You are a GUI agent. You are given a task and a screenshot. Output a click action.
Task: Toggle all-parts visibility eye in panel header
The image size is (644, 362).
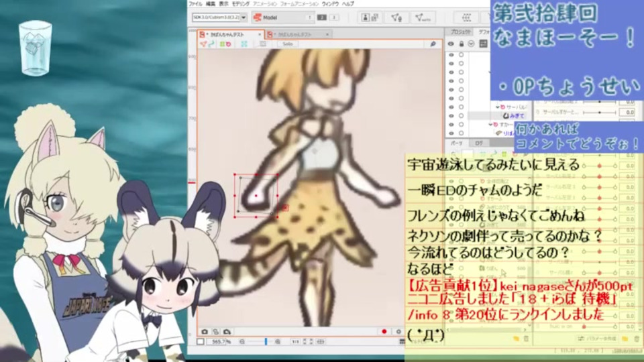(x=451, y=44)
